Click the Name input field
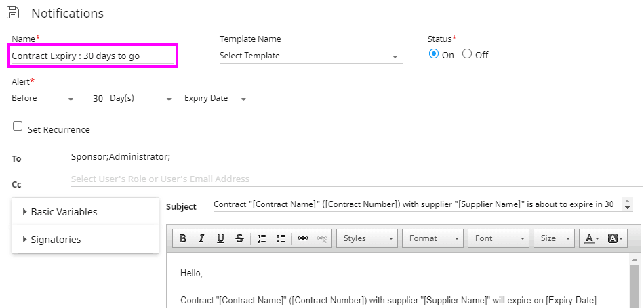Image resolution: width=644 pixels, height=308 pixels. 94,56
